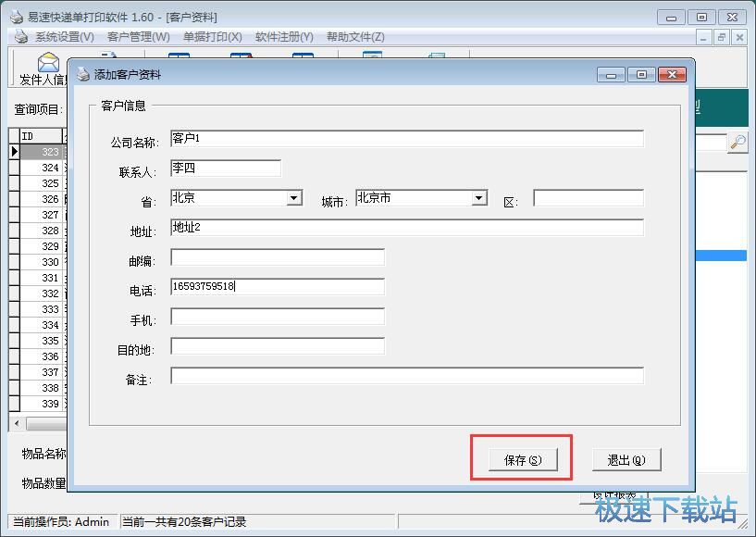Click the 保存(S) button

pos(523,460)
